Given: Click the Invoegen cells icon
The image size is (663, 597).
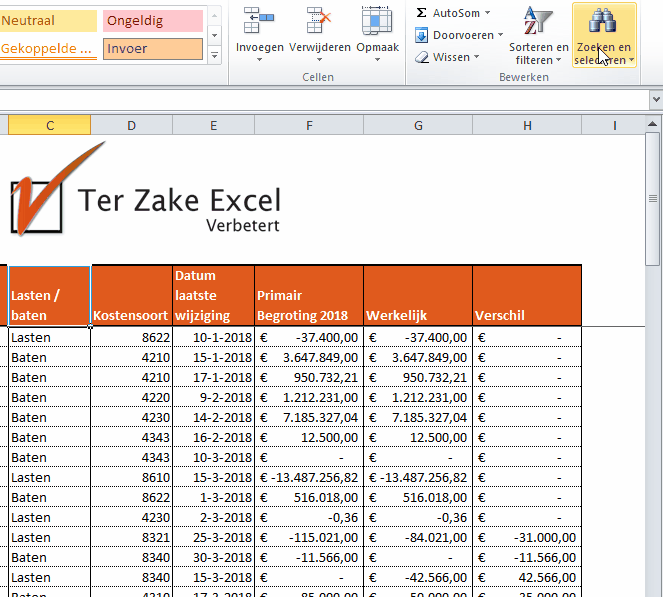Looking at the screenshot, I should point(259,20).
